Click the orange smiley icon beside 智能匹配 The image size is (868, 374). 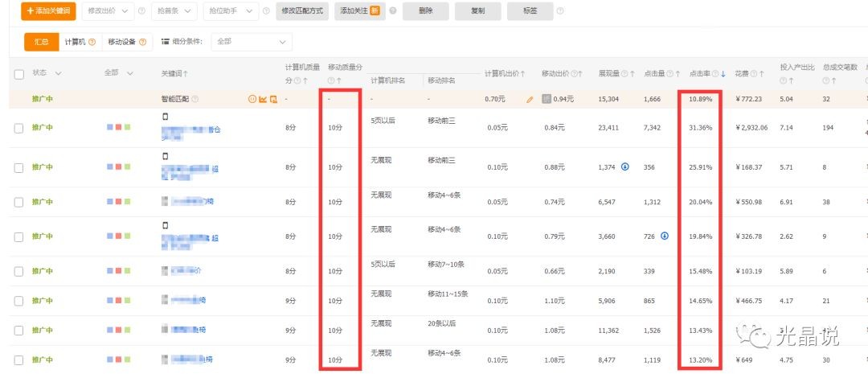(252, 100)
